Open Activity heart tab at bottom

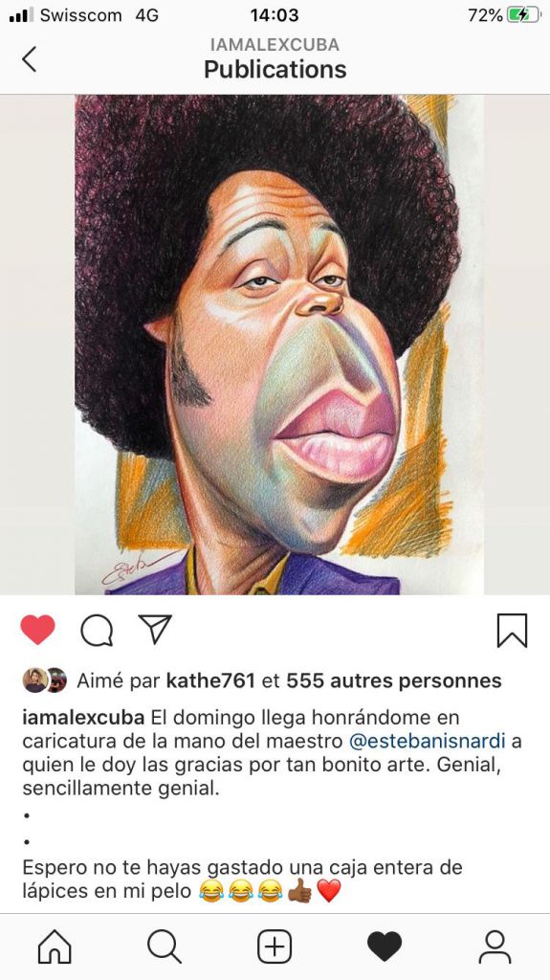tap(385, 947)
